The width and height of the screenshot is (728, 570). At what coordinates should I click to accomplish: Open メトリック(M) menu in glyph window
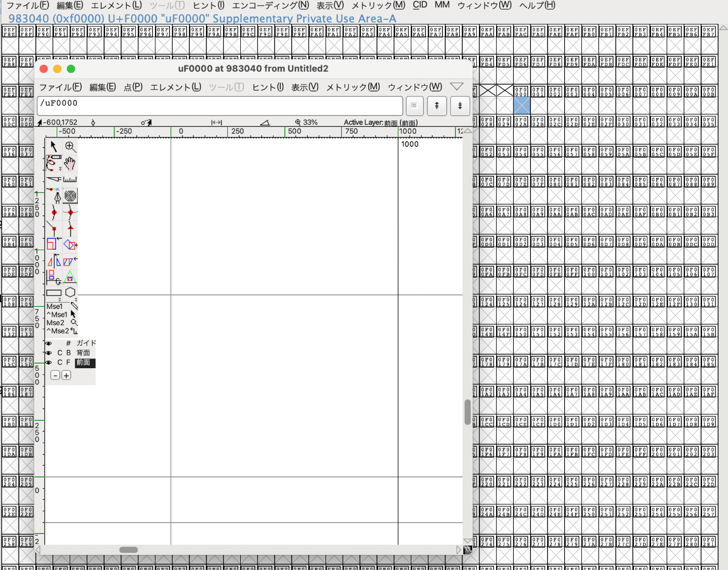pyautogui.click(x=353, y=87)
